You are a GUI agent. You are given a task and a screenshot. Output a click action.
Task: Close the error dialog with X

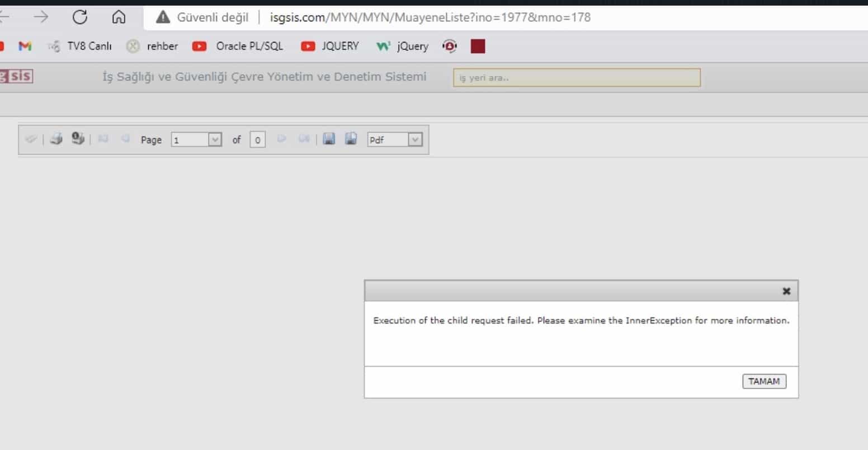tap(786, 291)
